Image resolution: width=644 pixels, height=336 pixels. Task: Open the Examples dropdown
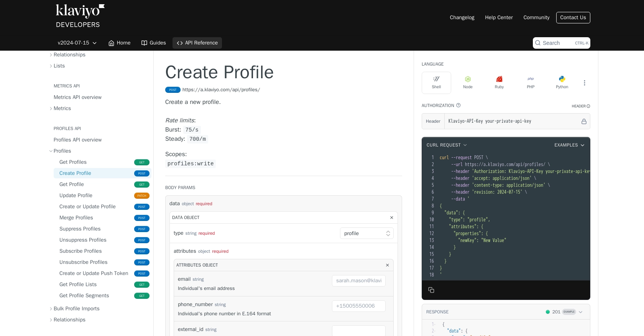569,145
